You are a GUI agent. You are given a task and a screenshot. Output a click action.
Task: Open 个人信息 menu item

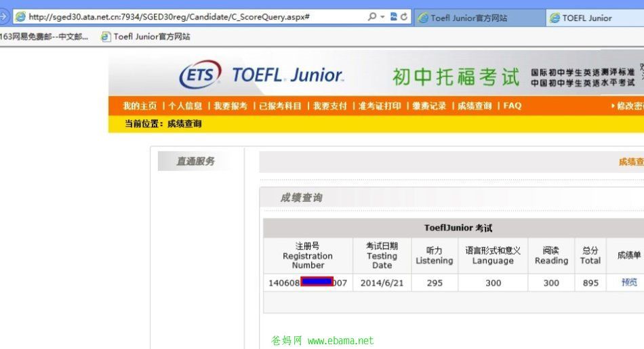[x=185, y=106]
